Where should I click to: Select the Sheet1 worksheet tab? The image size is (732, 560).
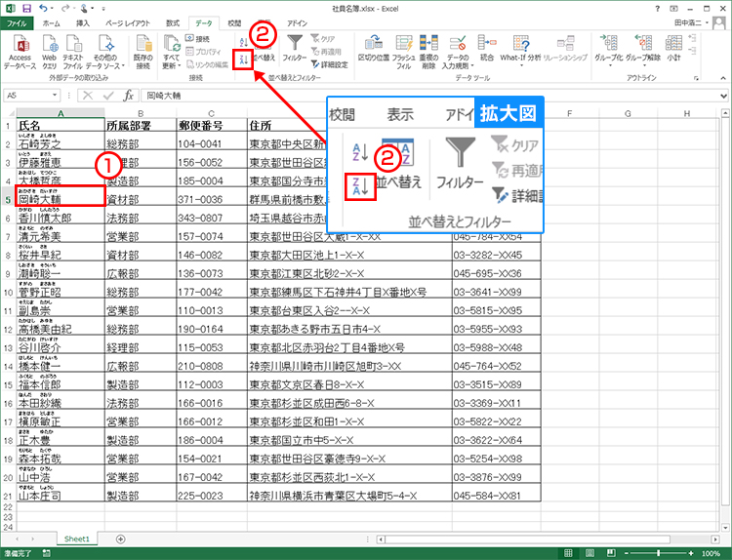coord(75,539)
